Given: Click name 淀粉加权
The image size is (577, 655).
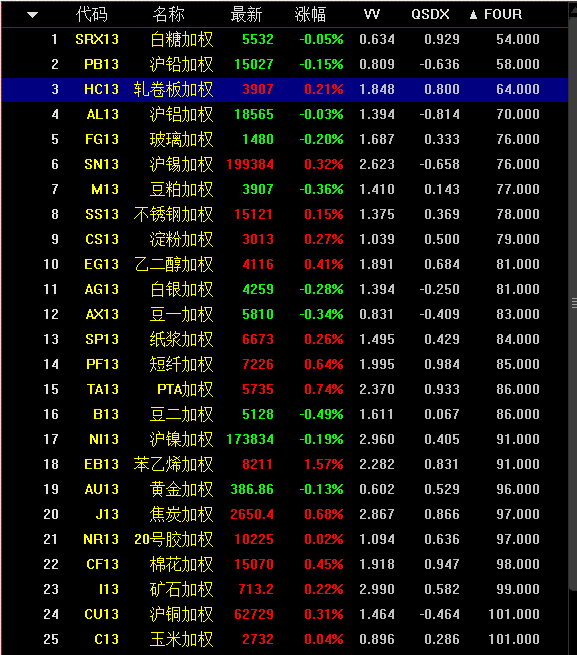Looking at the screenshot, I should (181, 239).
